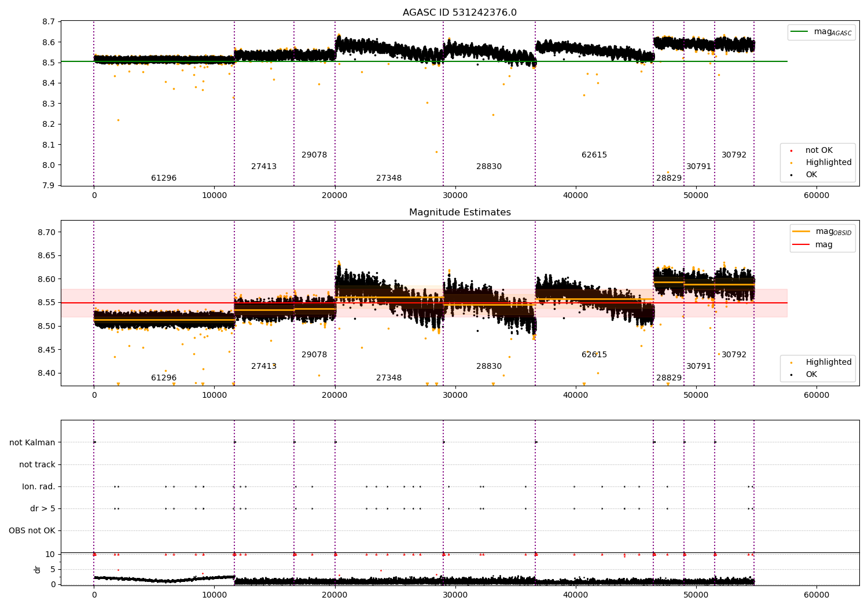The height and width of the screenshot is (608, 868).
Task: Click the dr axis tick labeled 10
Action: coord(50,554)
